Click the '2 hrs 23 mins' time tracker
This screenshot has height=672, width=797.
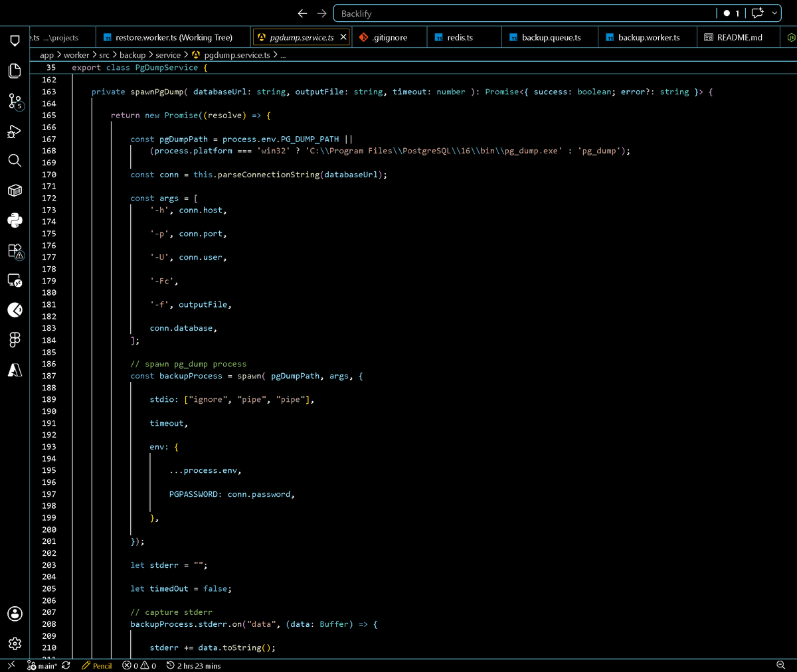(x=193, y=665)
